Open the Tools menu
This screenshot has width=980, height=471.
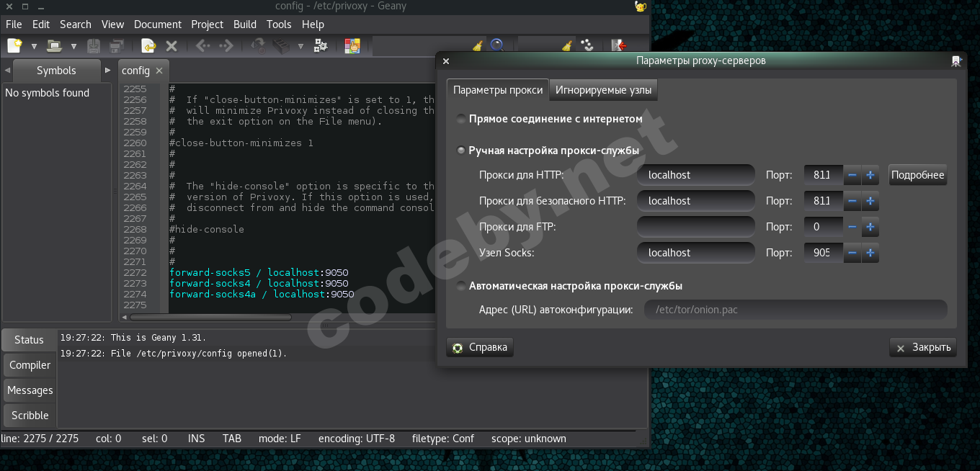click(279, 24)
